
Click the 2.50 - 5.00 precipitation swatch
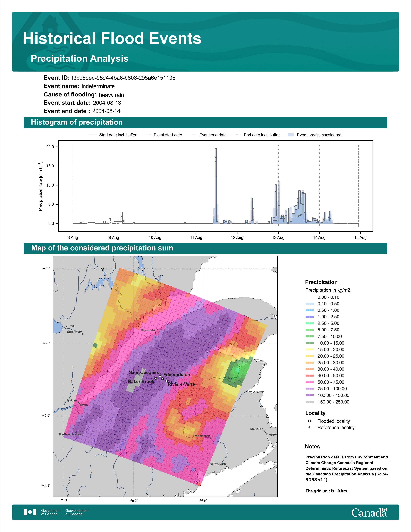pyautogui.click(x=310, y=323)
